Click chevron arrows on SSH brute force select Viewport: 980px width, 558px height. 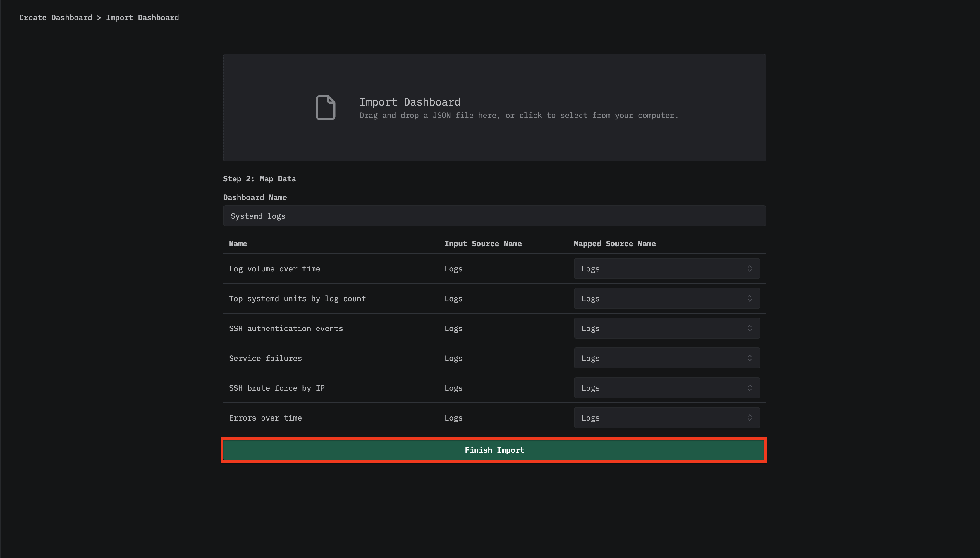tap(749, 388)
